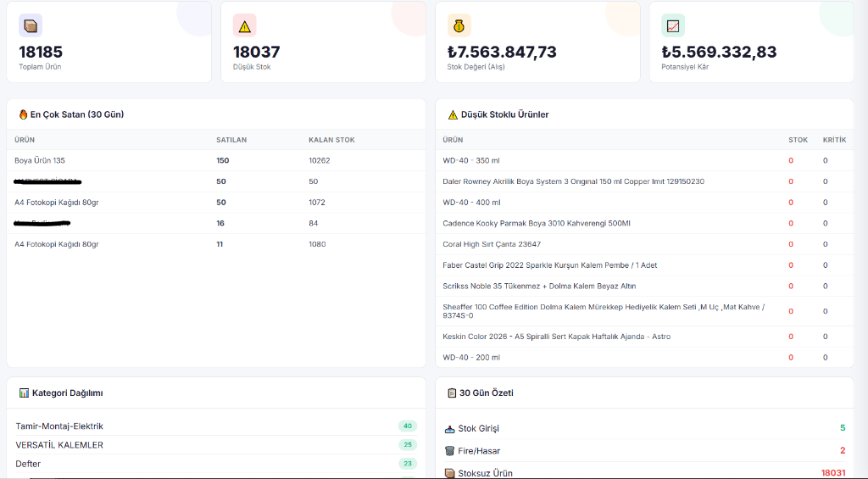The width and height of the screenshot is (868, 479).
Task: Click the Defter category row
Action: tap(216, 464)
